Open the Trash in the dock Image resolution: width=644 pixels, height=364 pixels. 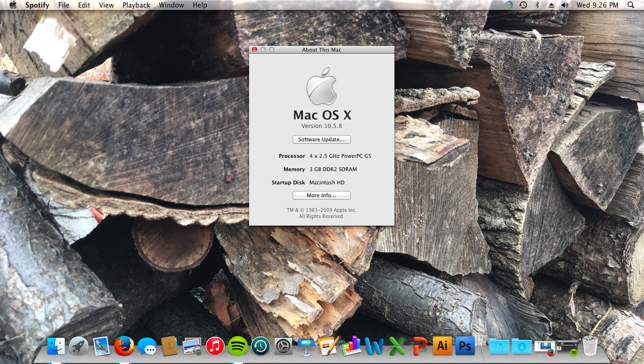(x=590, y=346)
